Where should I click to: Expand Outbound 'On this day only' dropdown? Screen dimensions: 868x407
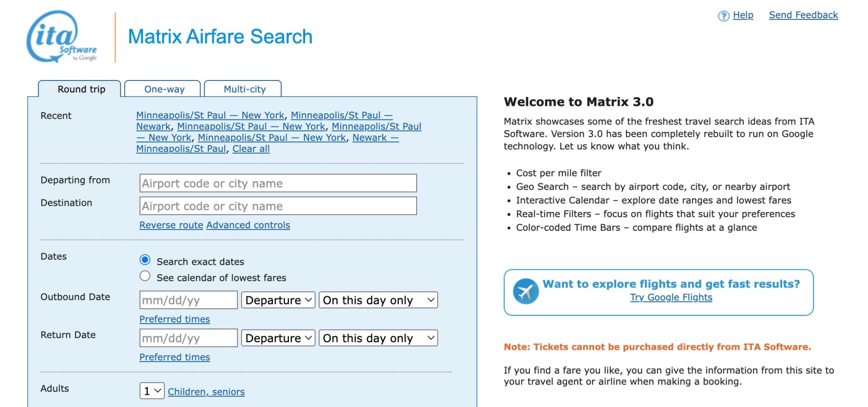(x=378, y=300)
